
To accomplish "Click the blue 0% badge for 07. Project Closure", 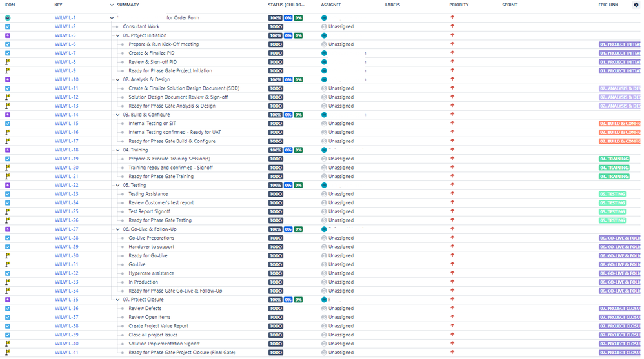I will [x=288, y=300].
